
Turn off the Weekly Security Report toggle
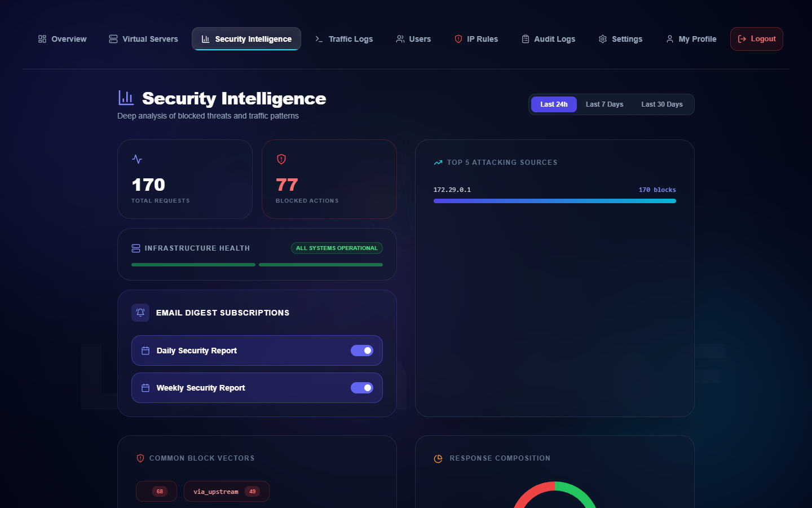click(362, 388)
